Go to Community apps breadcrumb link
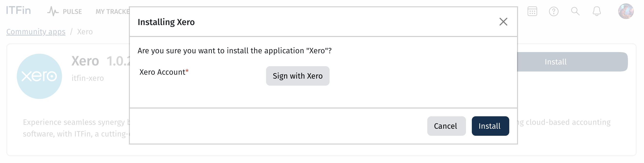Image resolution: width=644 pixels, height=163 pixels. tap(36, 32)
